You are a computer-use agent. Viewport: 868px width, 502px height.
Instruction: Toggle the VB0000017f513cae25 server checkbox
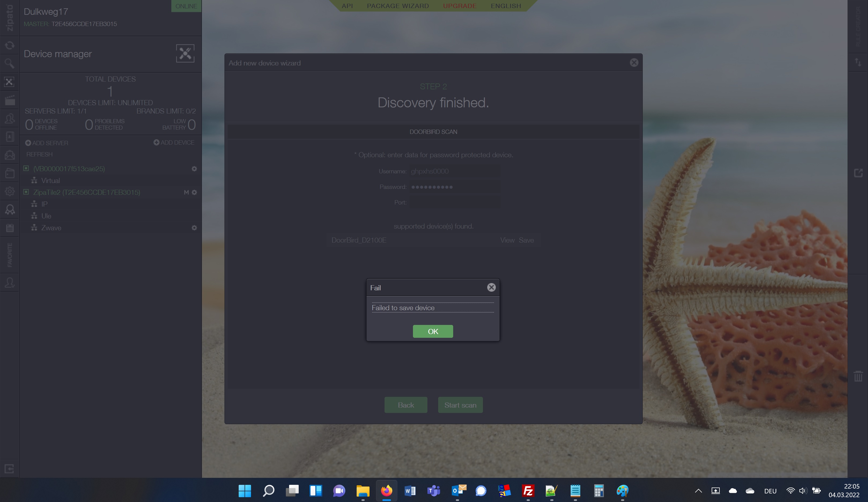pyautogui.click(x=26, y=168)
